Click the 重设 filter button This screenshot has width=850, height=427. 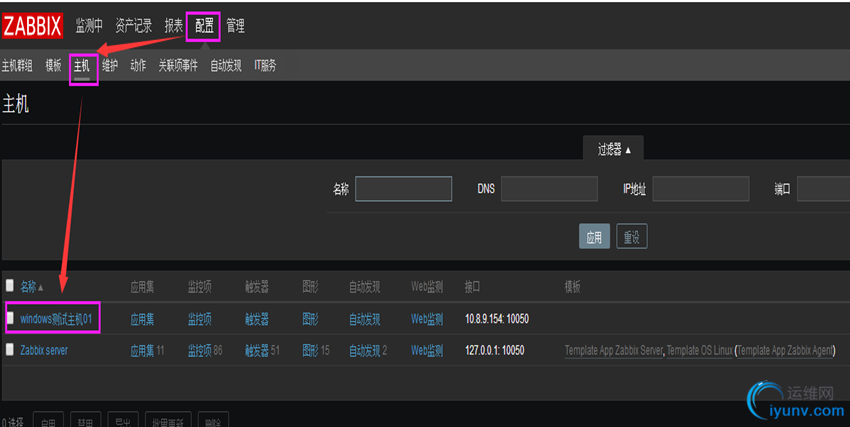[x=632, y=237]
